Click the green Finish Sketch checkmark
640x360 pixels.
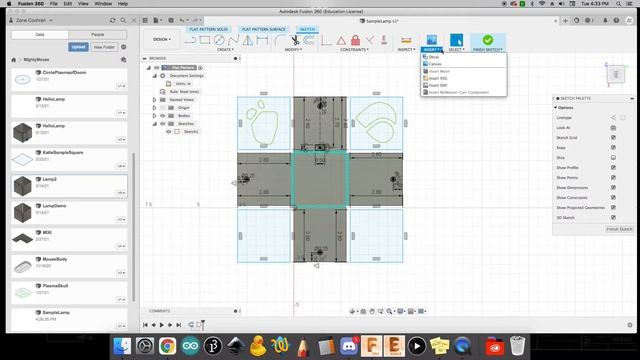click(488, 40)
